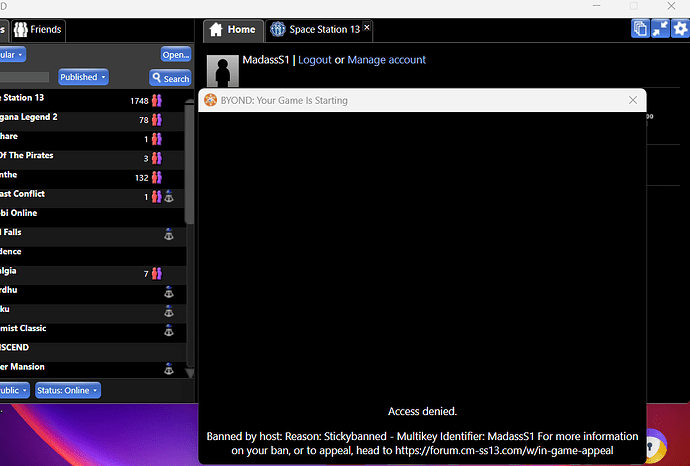Viewport: 690px width, 466px height.
Task: Open the Friends tab
Action: point(38,30)
